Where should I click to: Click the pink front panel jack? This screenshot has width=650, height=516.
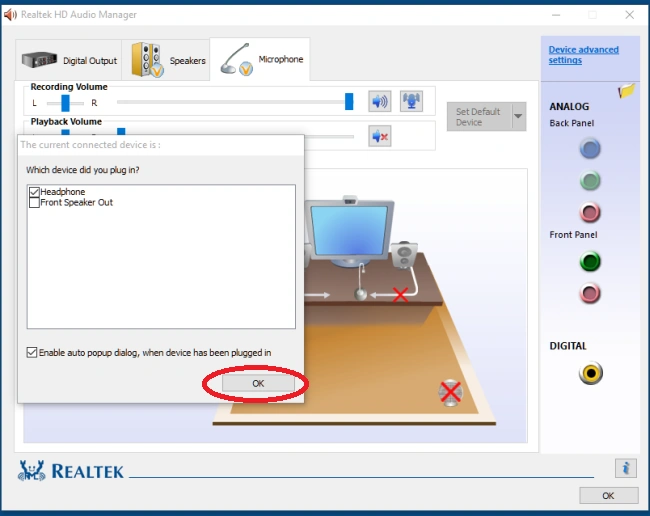point(590,293)
